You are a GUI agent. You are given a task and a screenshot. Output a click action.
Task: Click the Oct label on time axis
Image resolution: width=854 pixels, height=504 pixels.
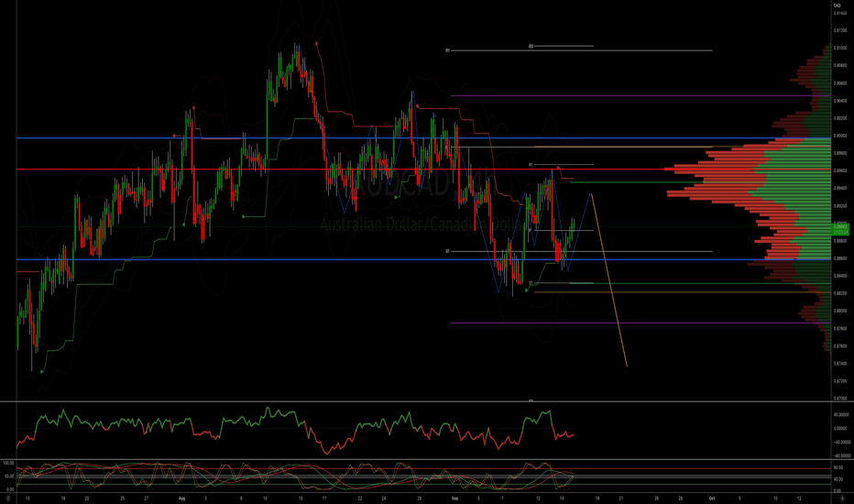(712, 498)
